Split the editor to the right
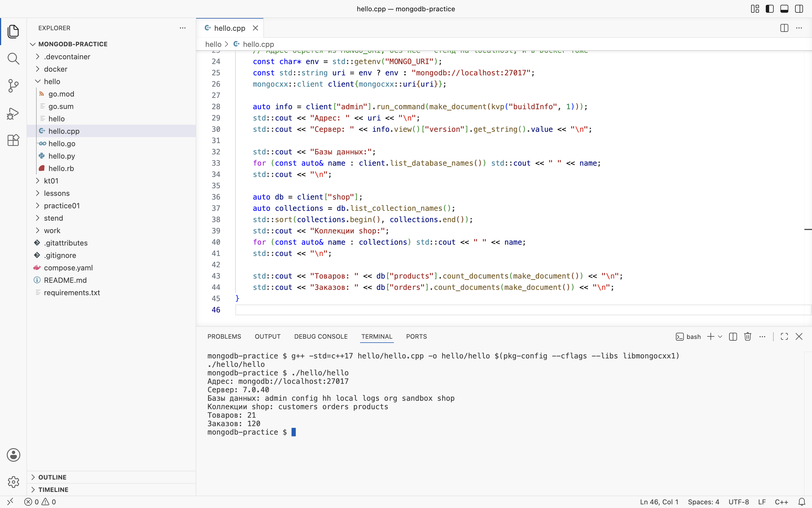 (784, 28)
